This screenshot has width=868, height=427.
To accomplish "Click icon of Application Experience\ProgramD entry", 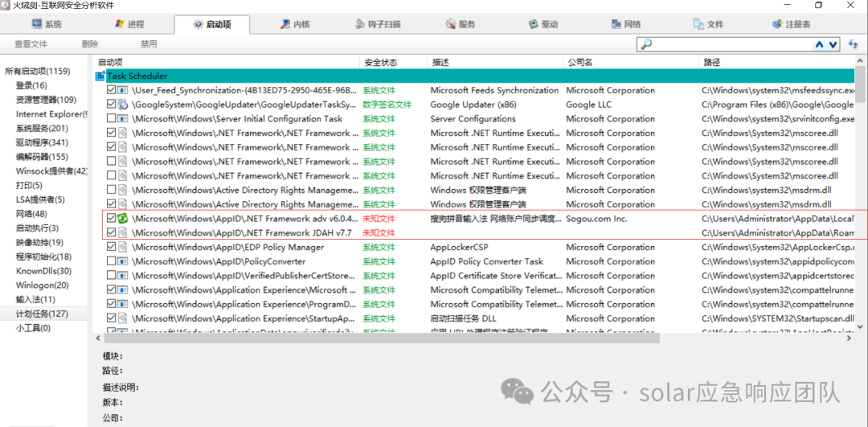I will (x=123, y=304).
